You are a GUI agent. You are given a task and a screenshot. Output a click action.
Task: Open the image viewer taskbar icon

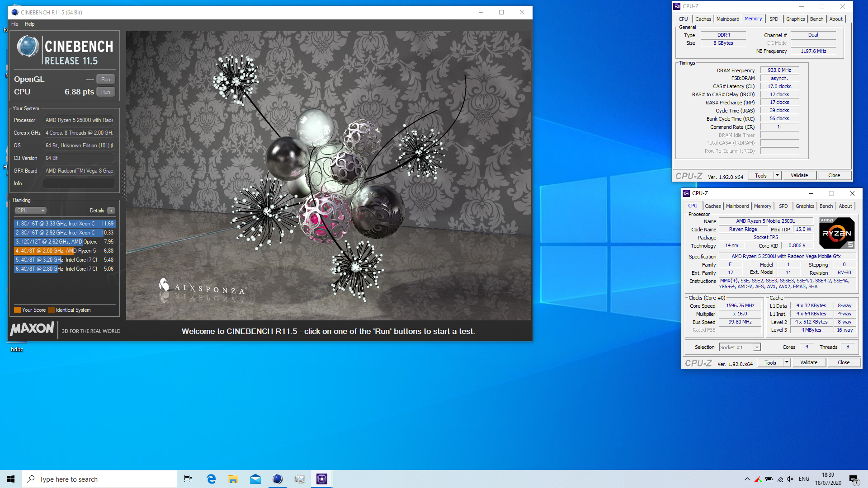[299, 479]
